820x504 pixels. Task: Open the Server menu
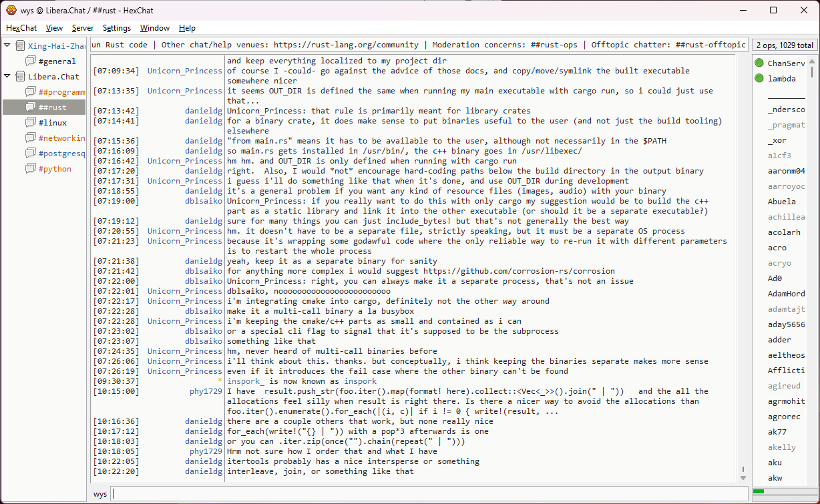pyautogui.click(x=83, y=28)
